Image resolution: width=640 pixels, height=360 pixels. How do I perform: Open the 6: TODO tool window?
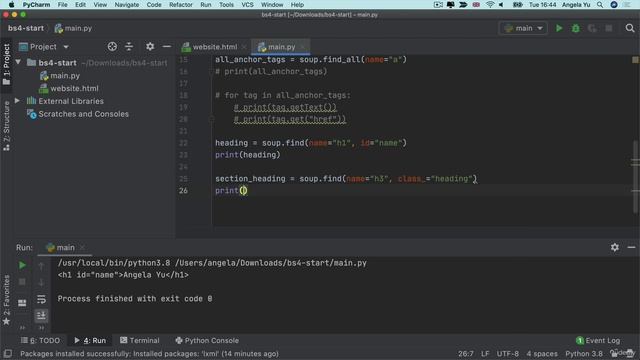click(40, 340)
